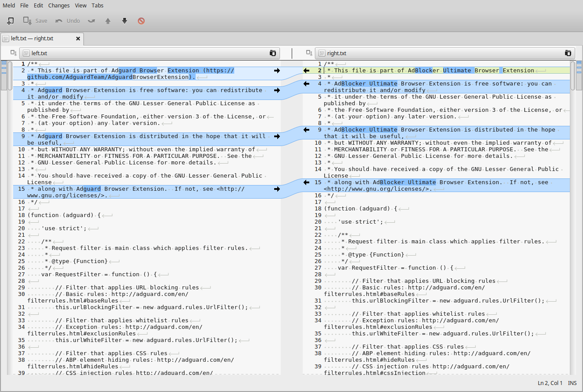Open the left.txt file chooser
Image resolution: width=583 pixels, height=392 pixels.
(x=149, y=53)
